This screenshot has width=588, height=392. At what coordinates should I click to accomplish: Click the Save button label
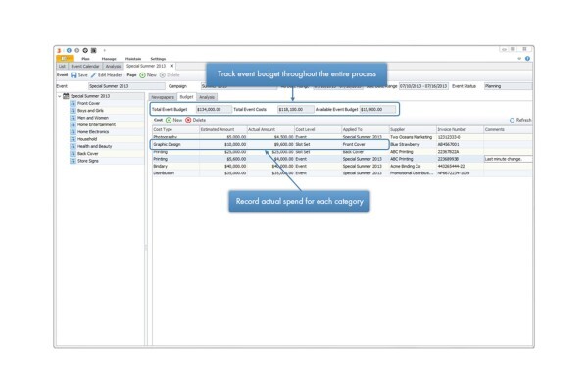(x=83, y=75)
